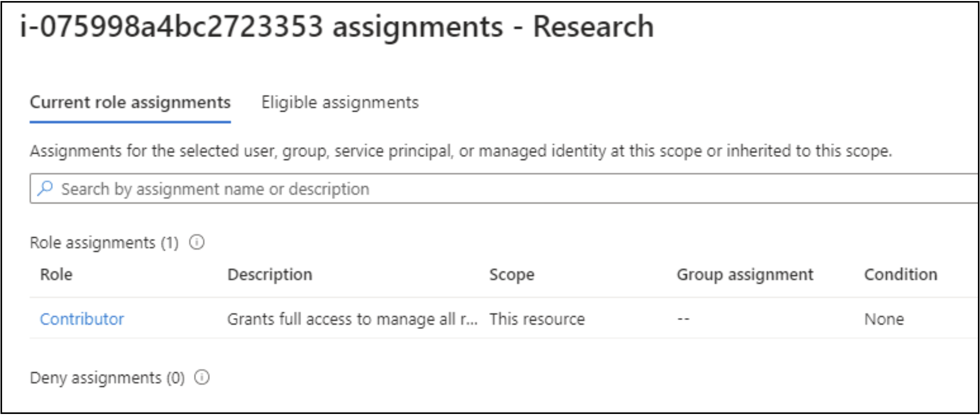Click the search magnifier icon
Screen dimensions: 980x415
point(45,188)
